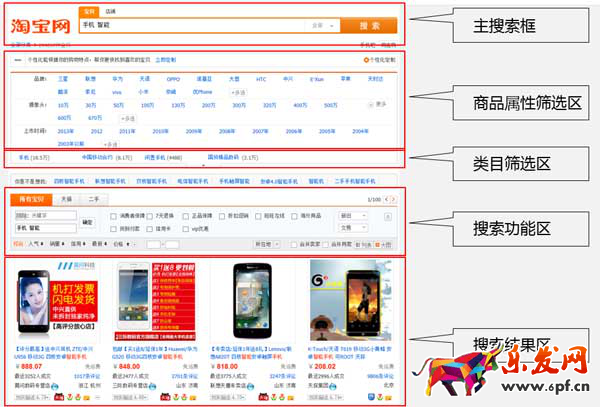Click the minimum price input box
The height and width of the screenshot is (407, 600).
tap(153, 244)
